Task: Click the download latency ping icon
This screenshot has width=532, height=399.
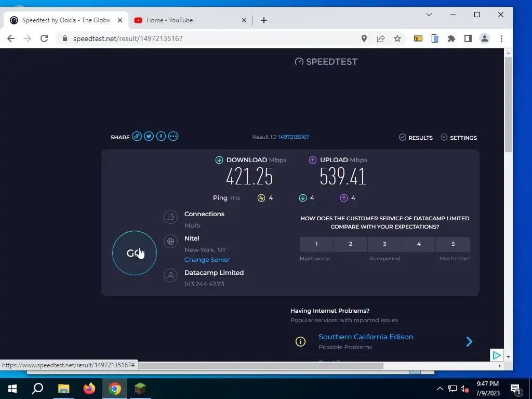Action: [303, 198]
